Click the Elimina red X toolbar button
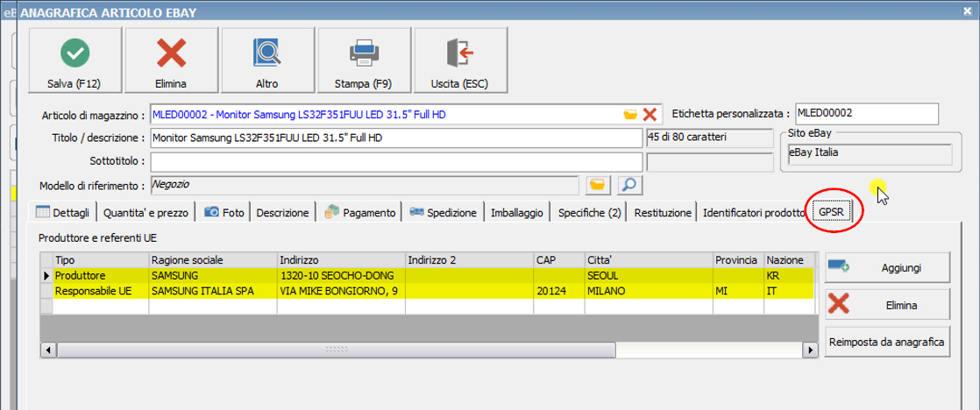 tap(171, 60)
